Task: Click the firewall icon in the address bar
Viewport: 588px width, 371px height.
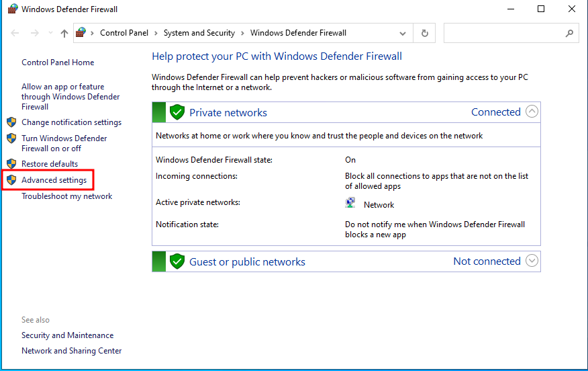Action: pyautogui.click(x=81, y=33)
